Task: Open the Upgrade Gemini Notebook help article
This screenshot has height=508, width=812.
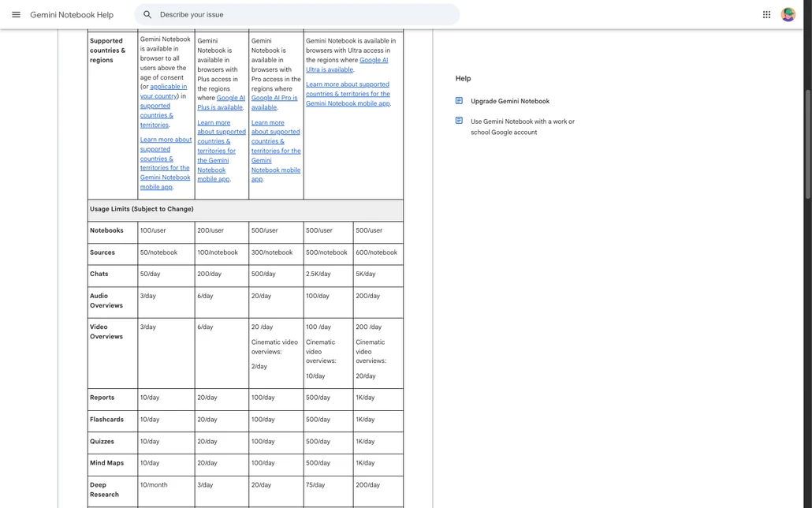Action: (510, 101)
